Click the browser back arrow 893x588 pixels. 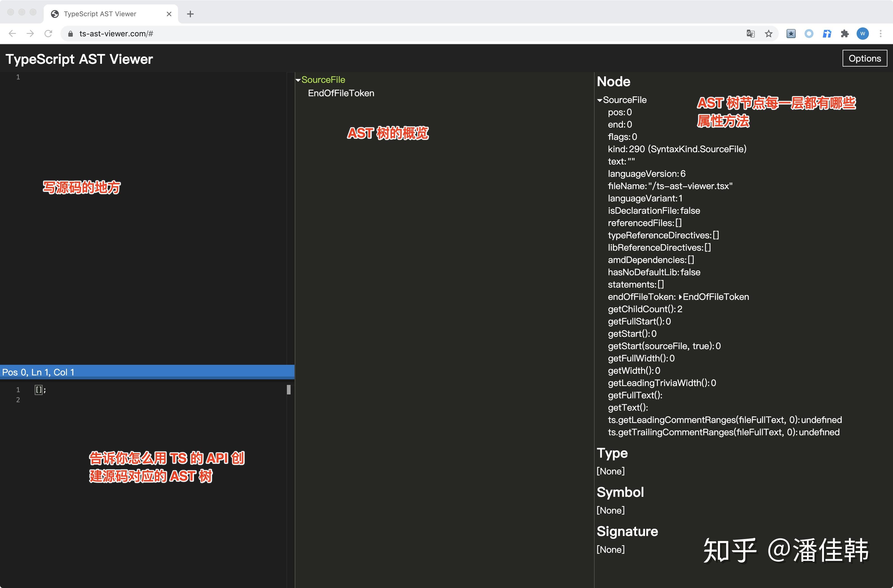(12, 34)
